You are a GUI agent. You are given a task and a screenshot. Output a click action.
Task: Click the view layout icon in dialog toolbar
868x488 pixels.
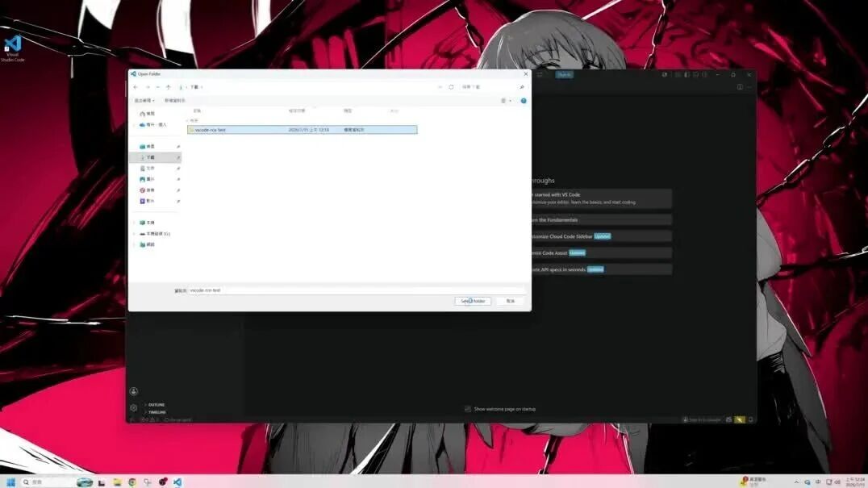(503, 101)
